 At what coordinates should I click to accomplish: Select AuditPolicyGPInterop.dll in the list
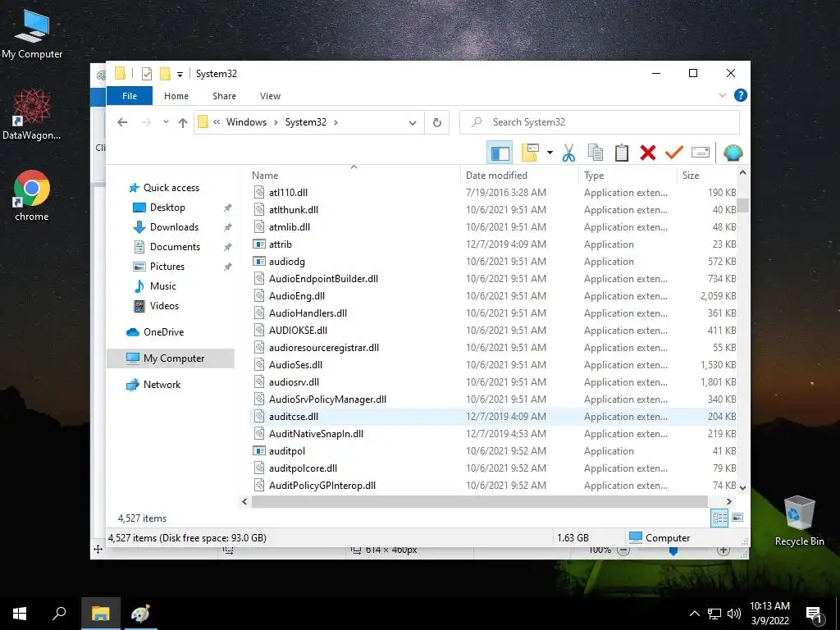coord(322,486)
